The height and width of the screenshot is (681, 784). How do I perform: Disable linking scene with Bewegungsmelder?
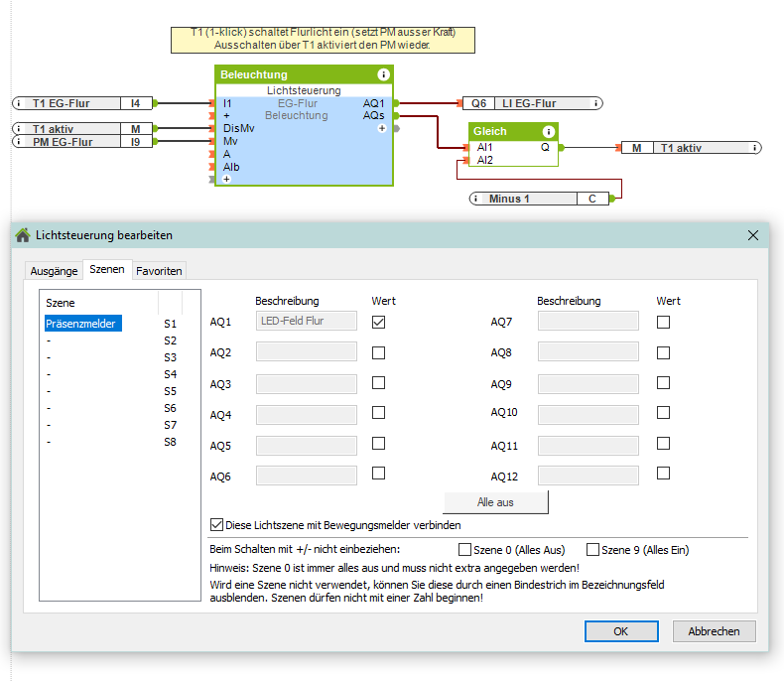(x=217, y=525)
